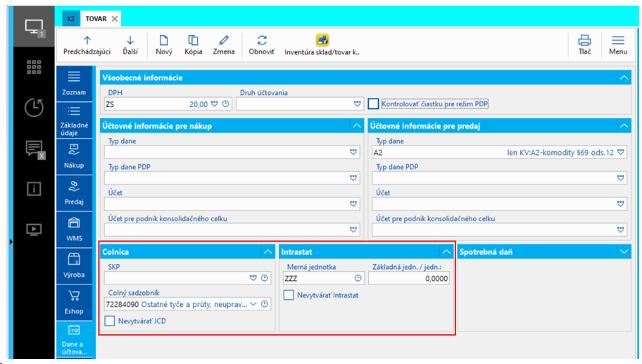Open konsolidačného celku dropdown in nákup
Screen dimensions: 642x364
tap(353, 230)
